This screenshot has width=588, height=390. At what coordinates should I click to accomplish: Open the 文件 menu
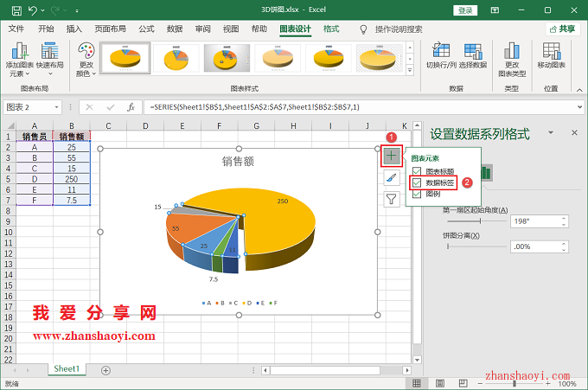(x=16, y=29)
